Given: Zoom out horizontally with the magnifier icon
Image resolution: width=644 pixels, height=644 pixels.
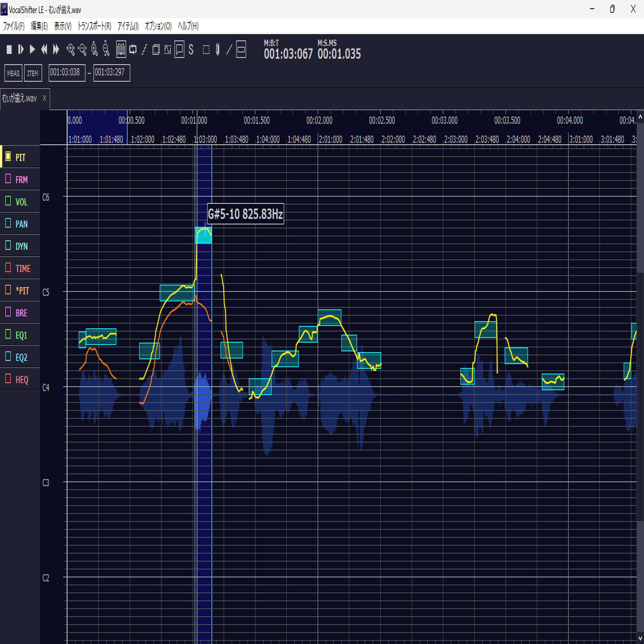Looking at the screenshot, I should click(x=82, y=50).
